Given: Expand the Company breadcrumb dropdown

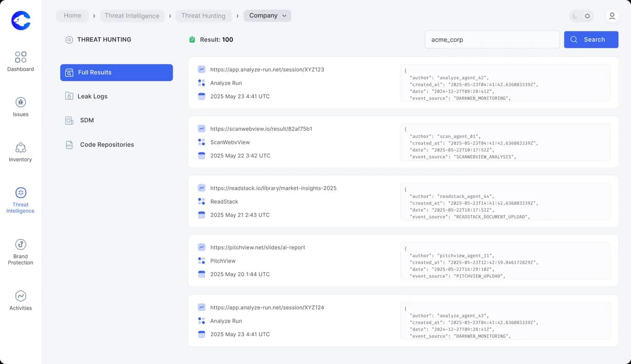Looking at the screenshot, I should click(x=268, y=16).
